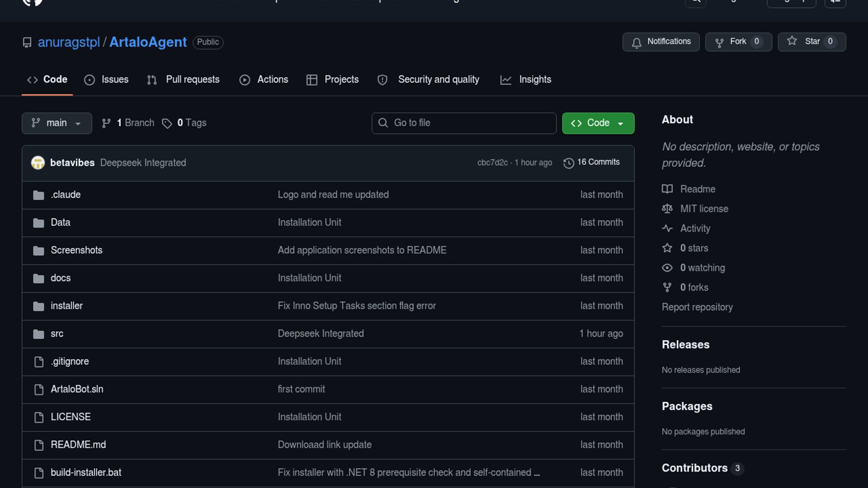Expand the green Code dropdown
This screenshot has width=868, height=488.
pos(598,123)
